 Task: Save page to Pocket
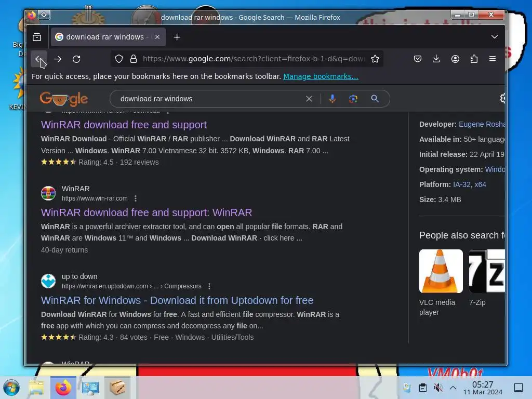tap(418, 59)
